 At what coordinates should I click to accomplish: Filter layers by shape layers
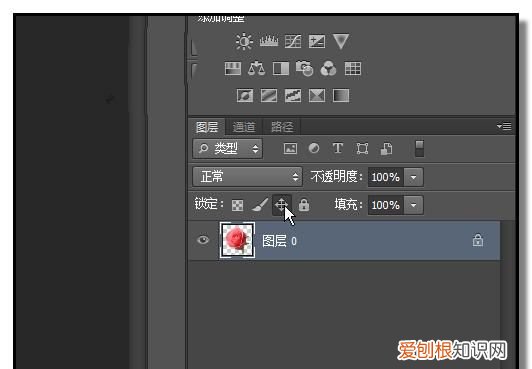[362, 149]
